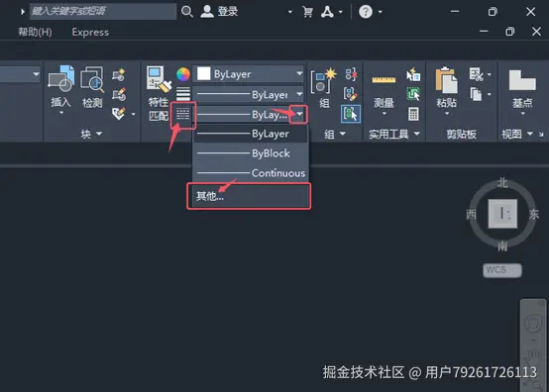
Task: Open the lineweight ByLayer dropdown arrow
Action: coord(299,94)
